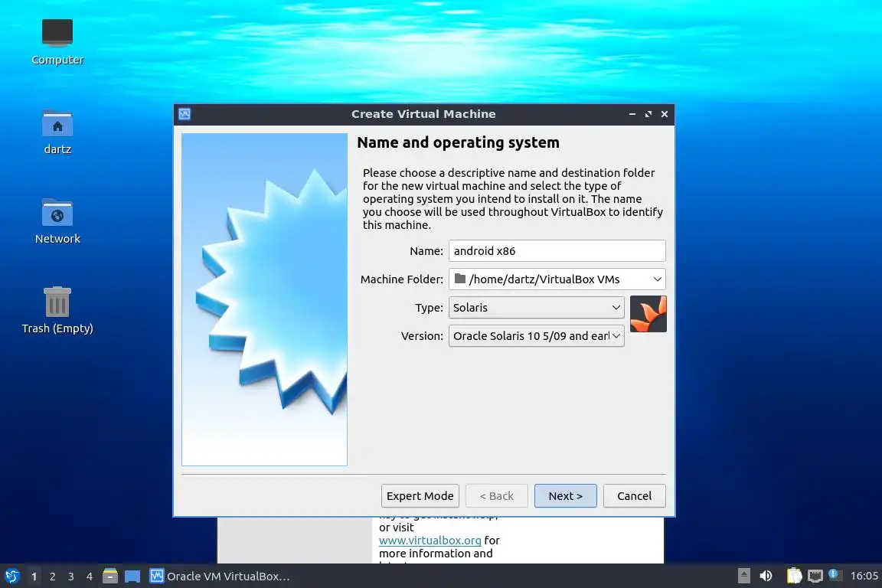Image resolution: width=882 pixels, height=588 pixels.
Task: Click the Solaris OS type logo
Action: (648, 314)
